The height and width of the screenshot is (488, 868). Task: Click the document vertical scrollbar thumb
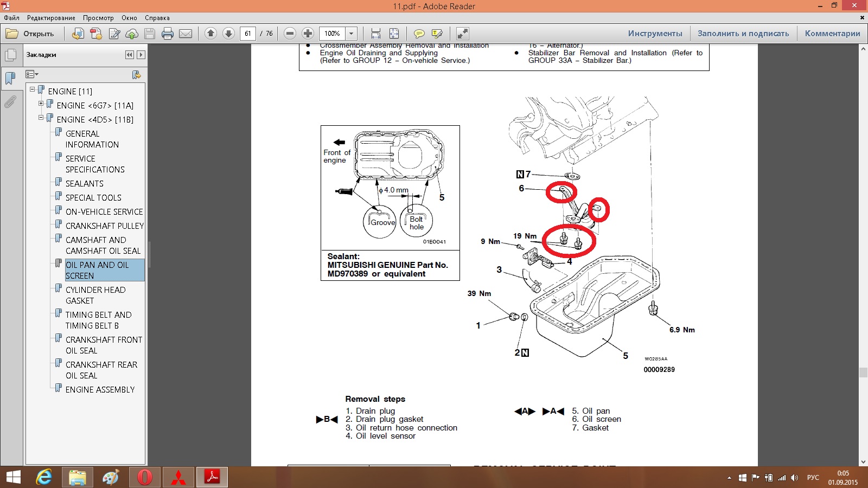(x=863, y=372)
